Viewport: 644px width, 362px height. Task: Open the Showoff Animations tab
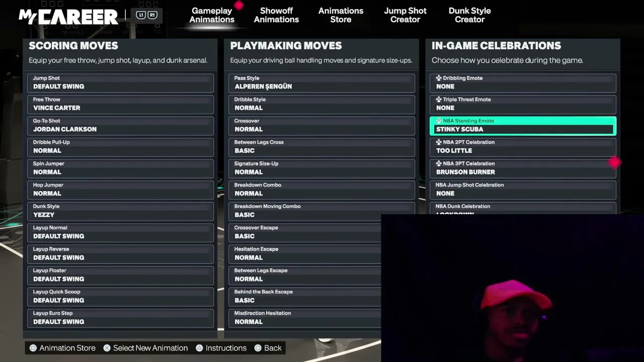click(276, 15)
